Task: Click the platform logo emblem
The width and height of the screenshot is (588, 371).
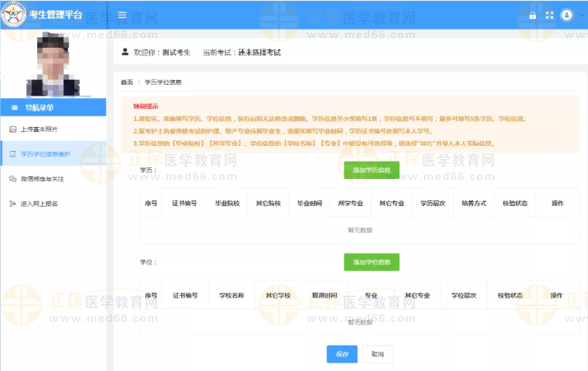Action: (12, 15)
